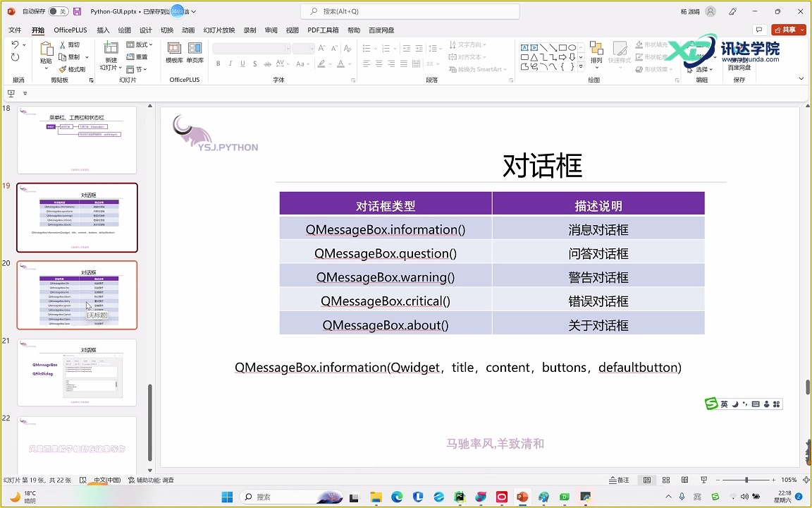
Task: Click the 备注 Notes button in status bar
Action: (618, 480)
